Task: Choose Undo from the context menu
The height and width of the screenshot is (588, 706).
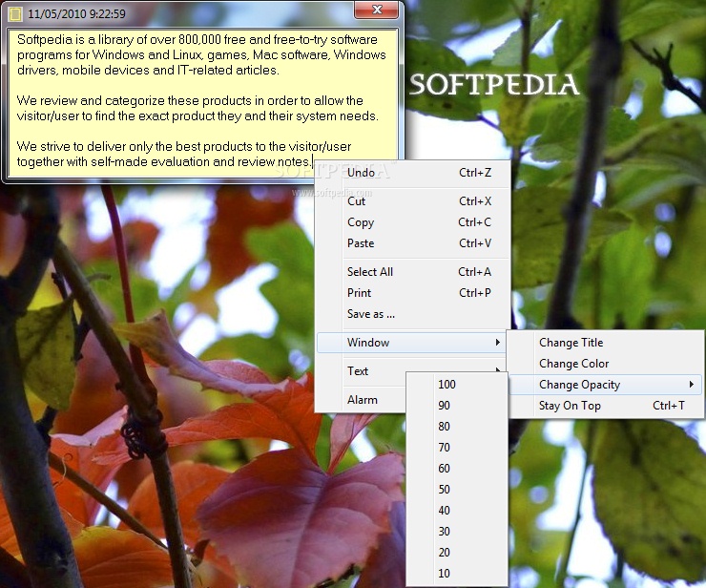Action: point(412,173)
